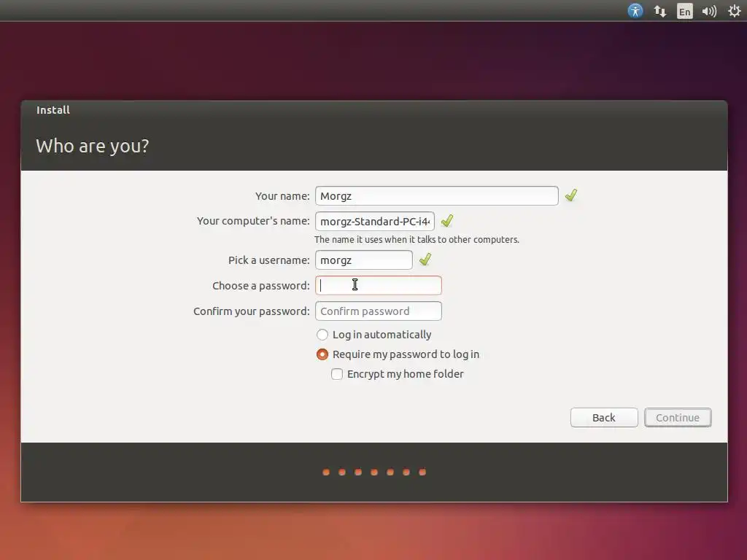Focus the Confirm password field
Viewport: 747px width, 560px height.
pos(379,311)
